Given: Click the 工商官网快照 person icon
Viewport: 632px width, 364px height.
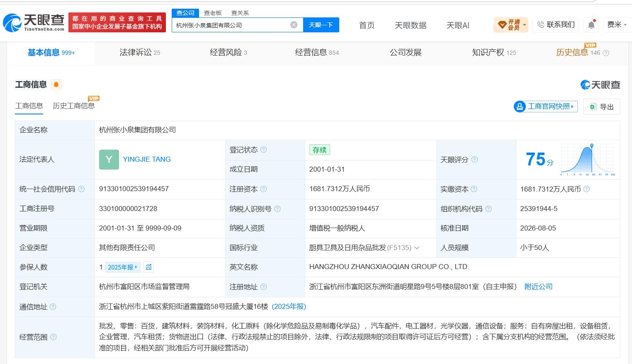Looking at the screenshot, I should 520,107.
